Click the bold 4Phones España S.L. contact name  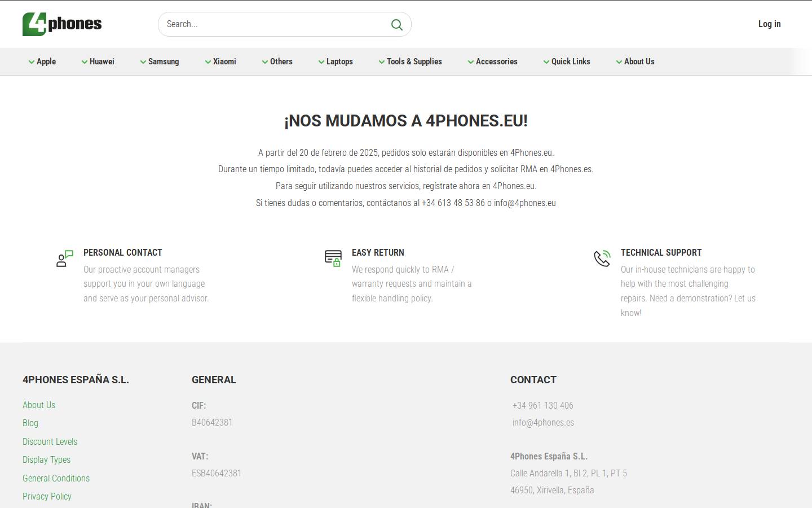(549, 456)
